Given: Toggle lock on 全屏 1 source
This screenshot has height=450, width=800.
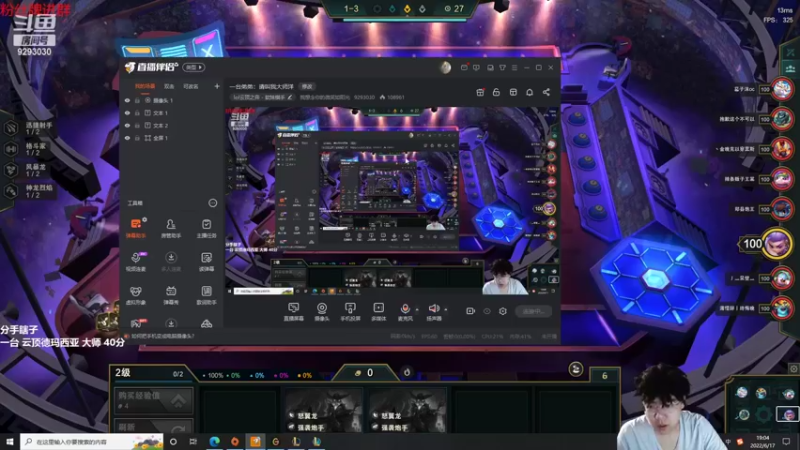Looking at the screenshot, I should point(137,138).
